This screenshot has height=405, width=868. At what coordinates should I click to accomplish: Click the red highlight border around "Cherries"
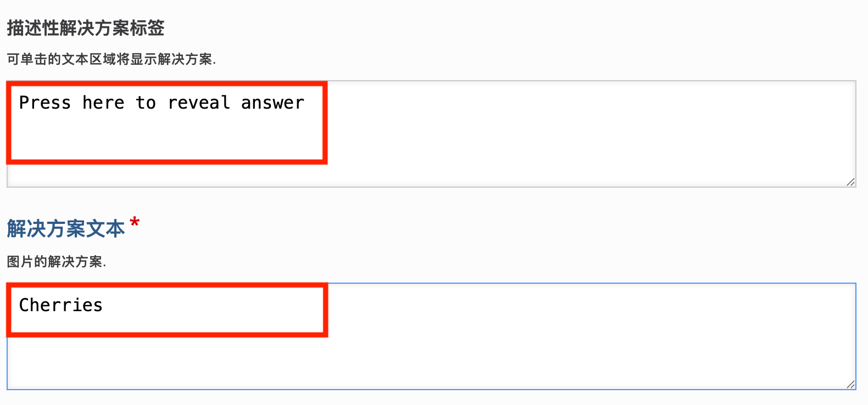pyautogui.click(x=325, y=310)
